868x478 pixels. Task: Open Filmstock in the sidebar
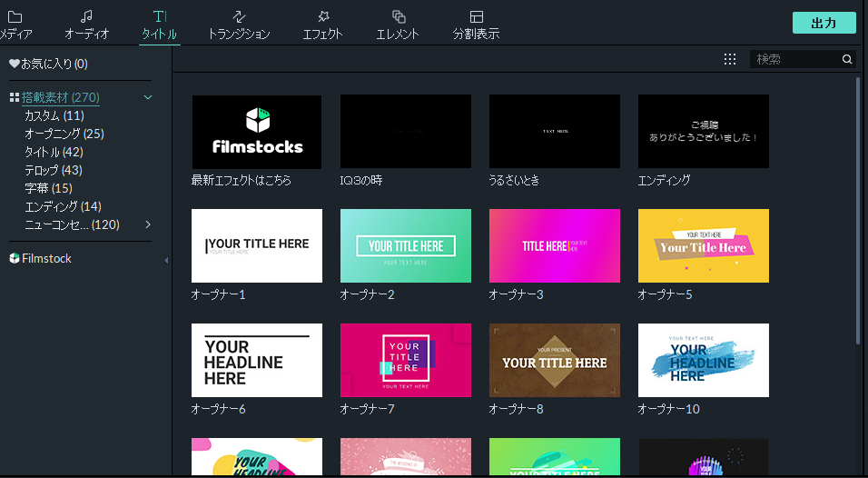pyautogui.click(x=46, y=258)
